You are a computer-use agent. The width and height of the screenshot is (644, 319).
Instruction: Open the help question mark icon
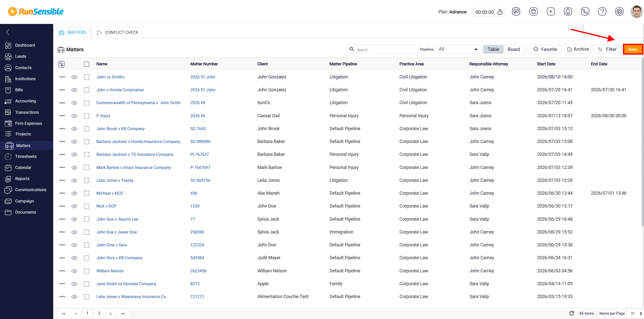(x=602, y=12)
